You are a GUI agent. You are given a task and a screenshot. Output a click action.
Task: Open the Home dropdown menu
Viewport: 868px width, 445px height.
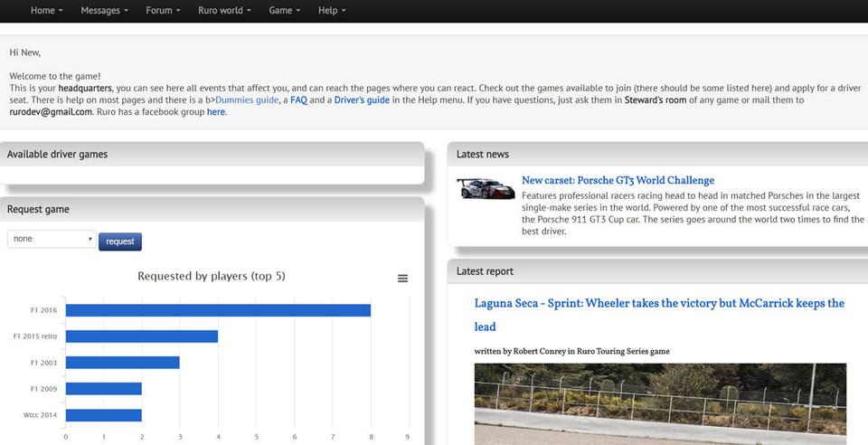tap(46, 11)
